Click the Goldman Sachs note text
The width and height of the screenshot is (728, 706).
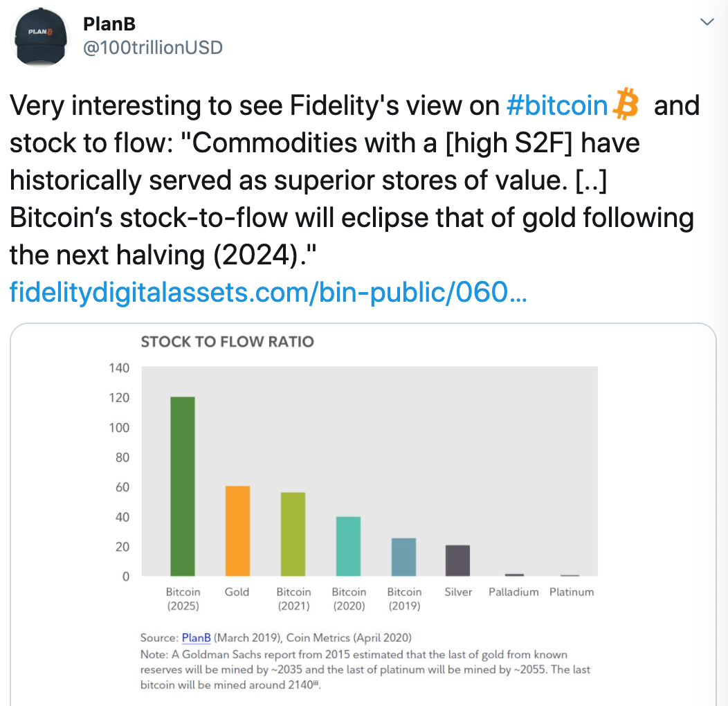(x=365, y=669)
